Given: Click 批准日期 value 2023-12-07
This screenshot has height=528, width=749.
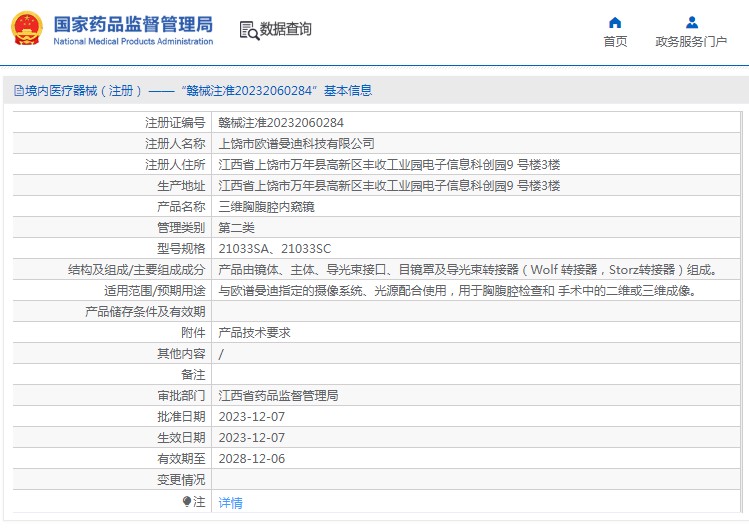Looking at the screenshot, I should click(251, 417).
